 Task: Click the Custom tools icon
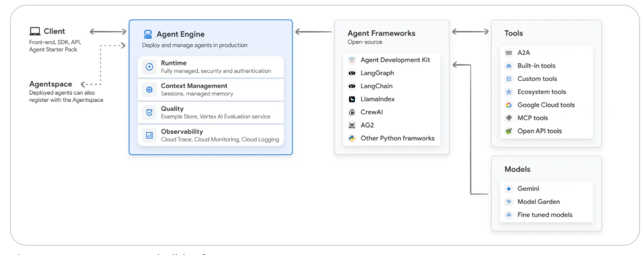[509, 79]
